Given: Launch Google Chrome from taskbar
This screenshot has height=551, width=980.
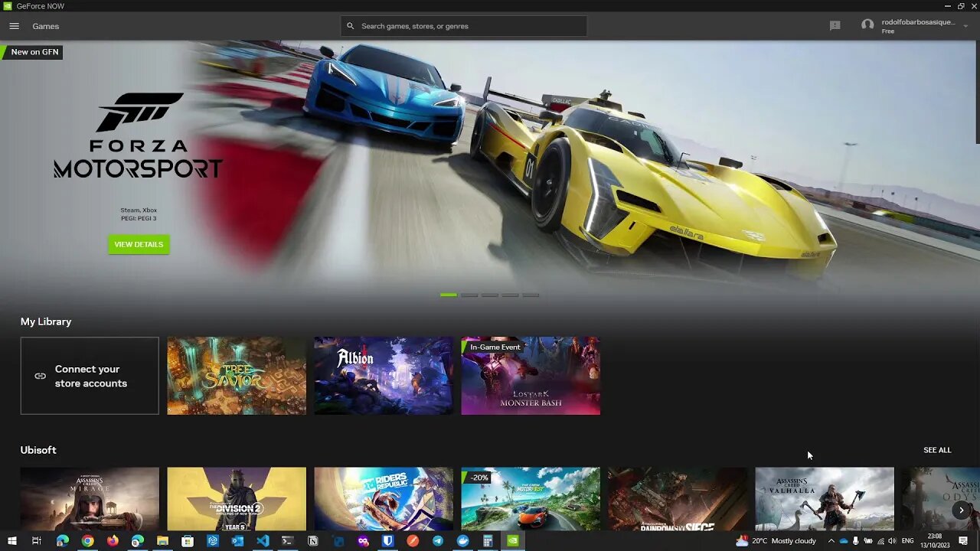Looking at the screenshot, I should coord(87,540).
